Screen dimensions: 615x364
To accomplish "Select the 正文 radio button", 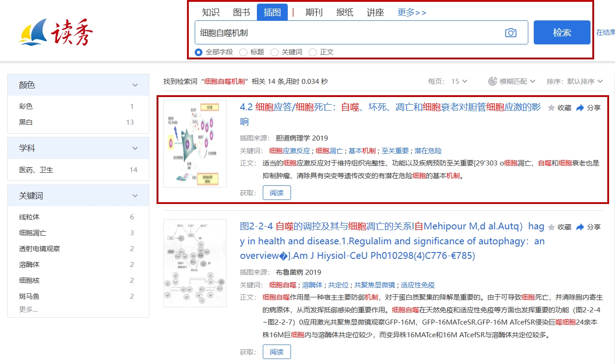I will click(x=312, y=52).
